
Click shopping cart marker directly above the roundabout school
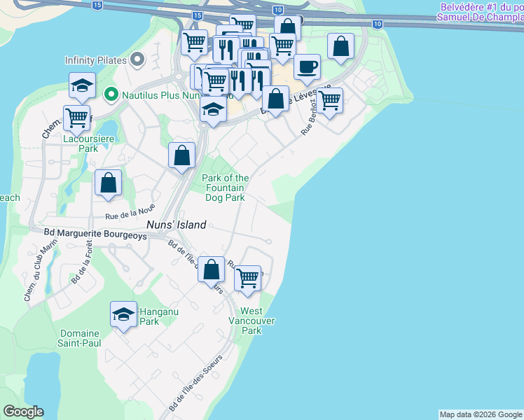216,83
